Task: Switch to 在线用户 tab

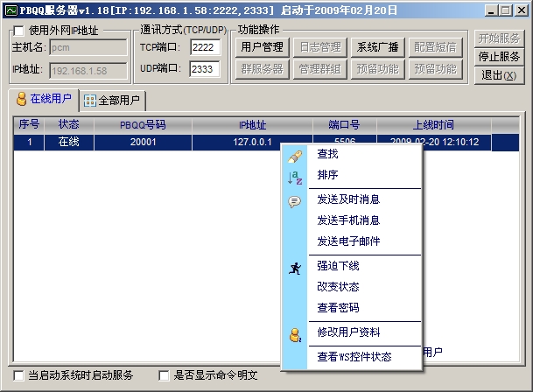Action: point(44,100)
